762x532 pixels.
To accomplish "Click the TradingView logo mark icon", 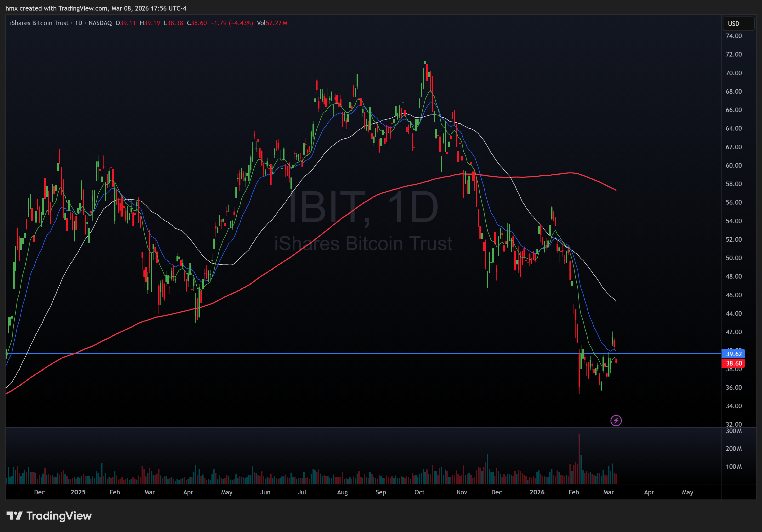I will [14, 515].
